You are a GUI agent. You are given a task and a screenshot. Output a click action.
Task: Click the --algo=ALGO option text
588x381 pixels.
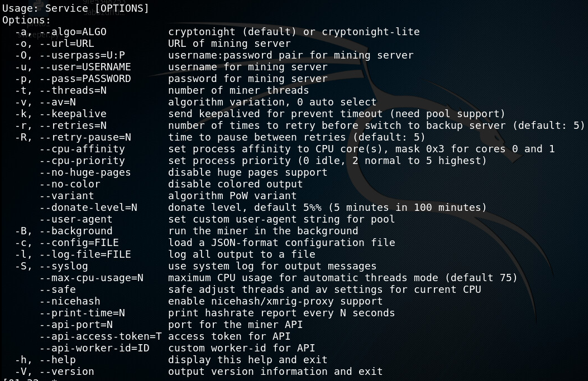tap(73, 32)
